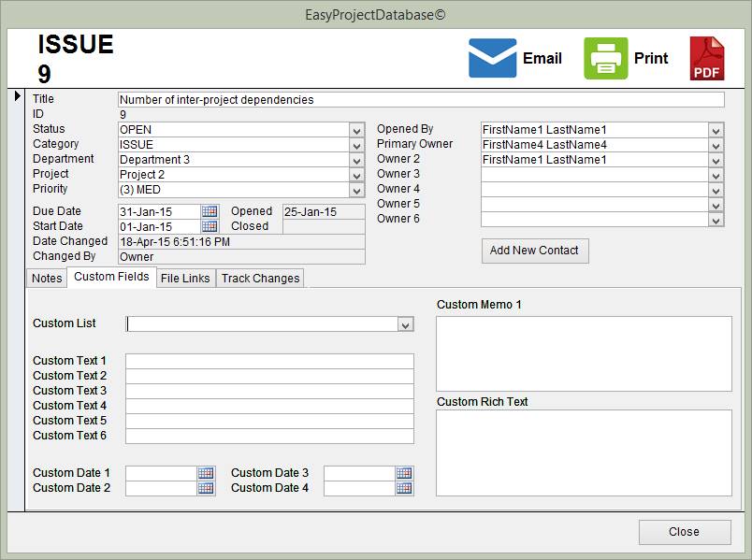
Task: Click the Custom Text 4 field
Action: click(269, 406)
